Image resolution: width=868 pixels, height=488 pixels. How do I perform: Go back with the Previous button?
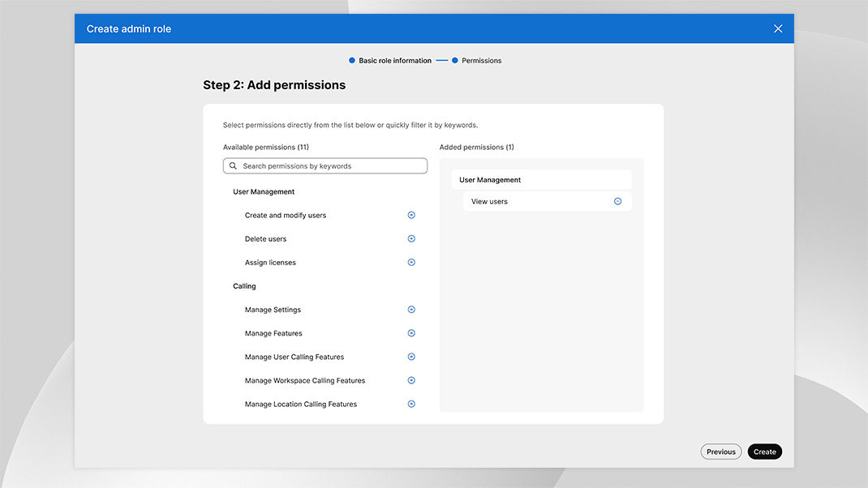[720, 452]
